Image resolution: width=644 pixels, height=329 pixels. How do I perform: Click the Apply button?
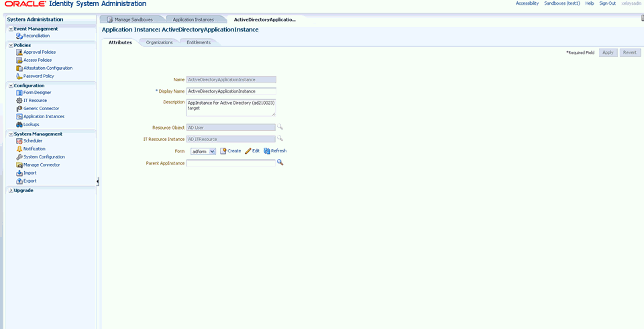pos(608,52)
